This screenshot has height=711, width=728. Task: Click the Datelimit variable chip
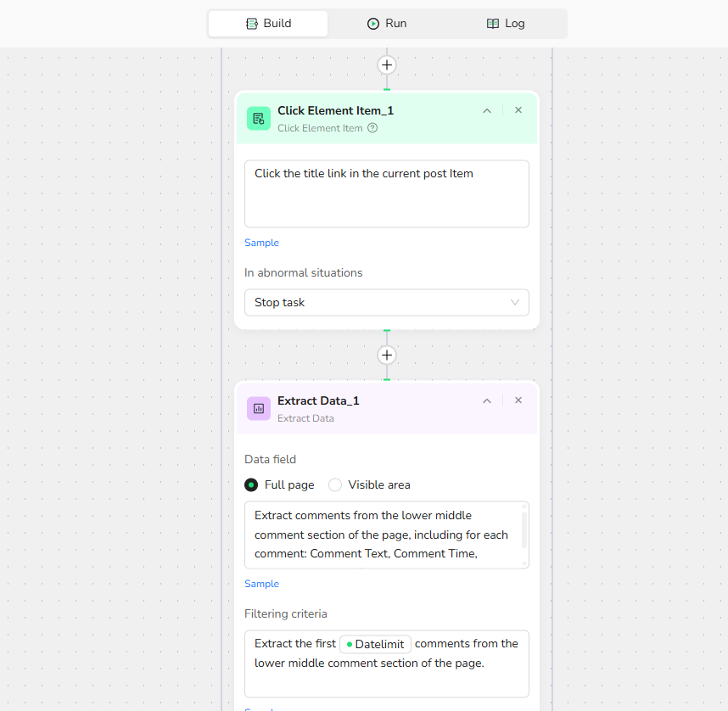point(376,644)
